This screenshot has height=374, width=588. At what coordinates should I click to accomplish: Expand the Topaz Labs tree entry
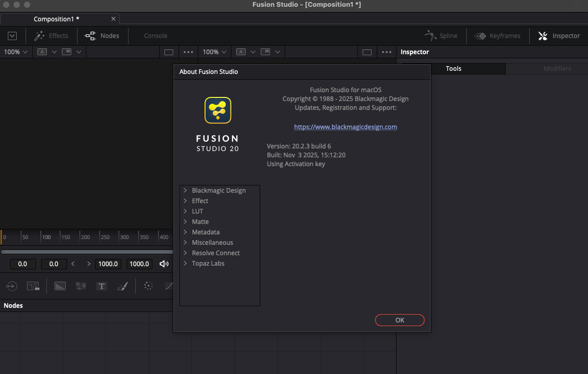tap(185, 264)
